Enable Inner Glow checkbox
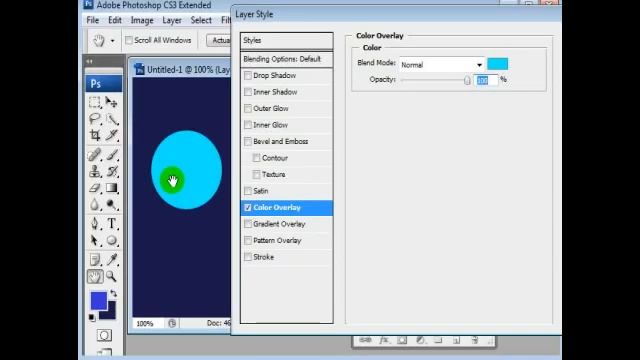Viewport: 640px width, 360px height. (x=248, y=125)
